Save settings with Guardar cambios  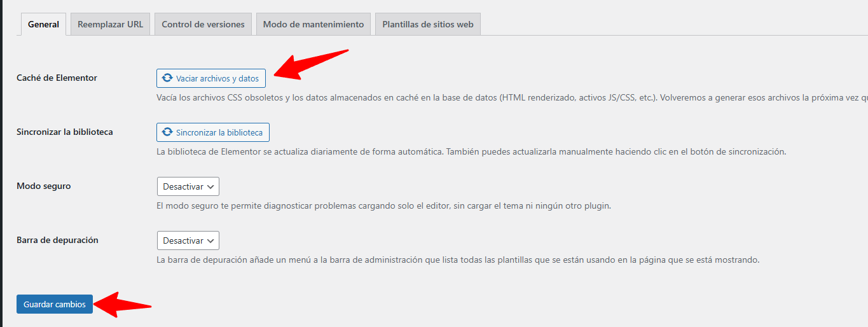[55, 305]
